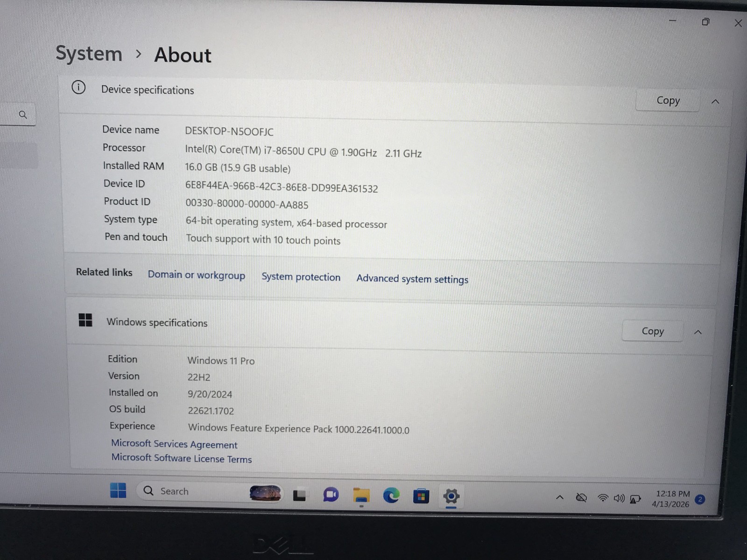Select the 16.0 GB installed RAM value

[238, 168]
